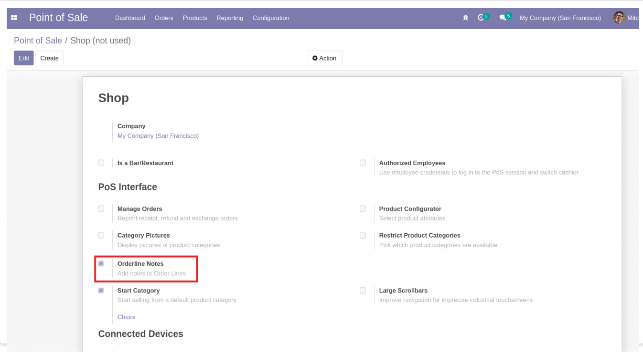Uncheck the Orderline Notes checkbox
The height and width of the screenshot is (364, 643).
coord(101,263)
